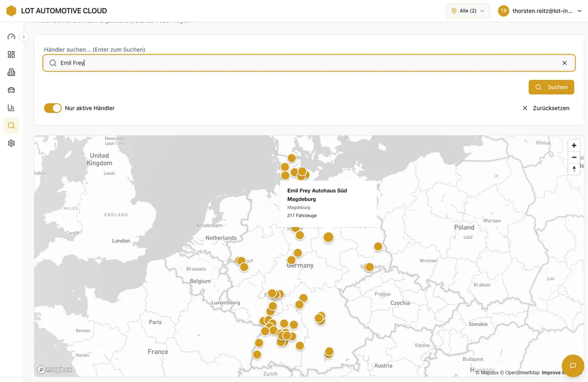Open the thorsten.reitz user account menu

click(539, 11)
